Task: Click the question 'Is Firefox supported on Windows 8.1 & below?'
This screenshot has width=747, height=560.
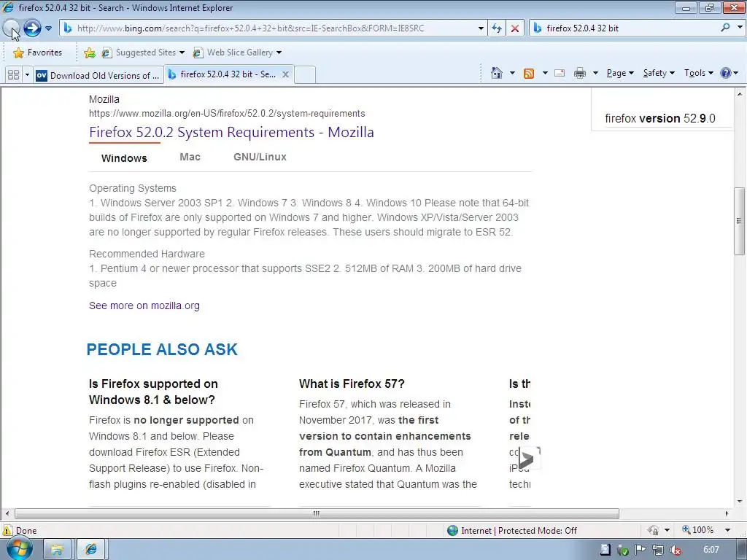Action: pyautogui.click(x=153, y=392)
